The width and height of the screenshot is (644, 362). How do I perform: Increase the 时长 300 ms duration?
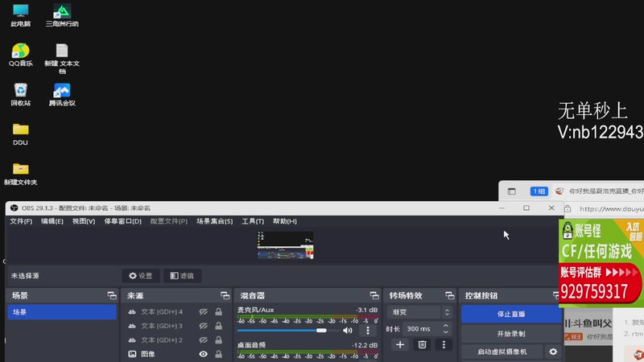[446, 326]
